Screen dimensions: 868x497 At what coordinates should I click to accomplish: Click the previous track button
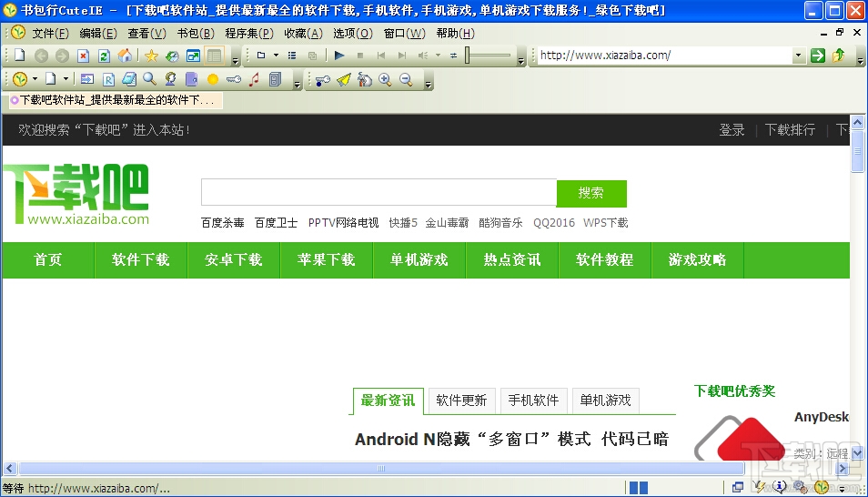(x=381, y=56)
